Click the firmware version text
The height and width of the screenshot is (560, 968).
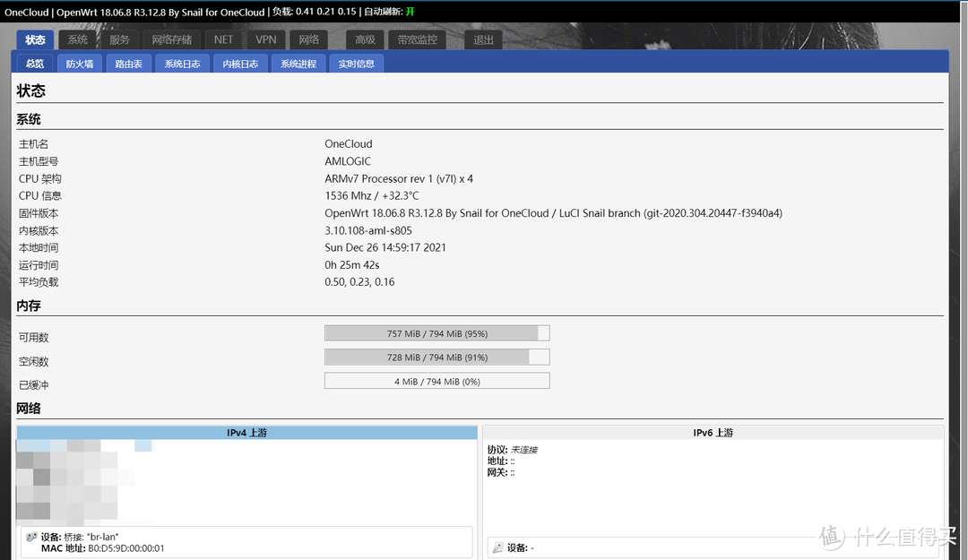pos(554,213)
